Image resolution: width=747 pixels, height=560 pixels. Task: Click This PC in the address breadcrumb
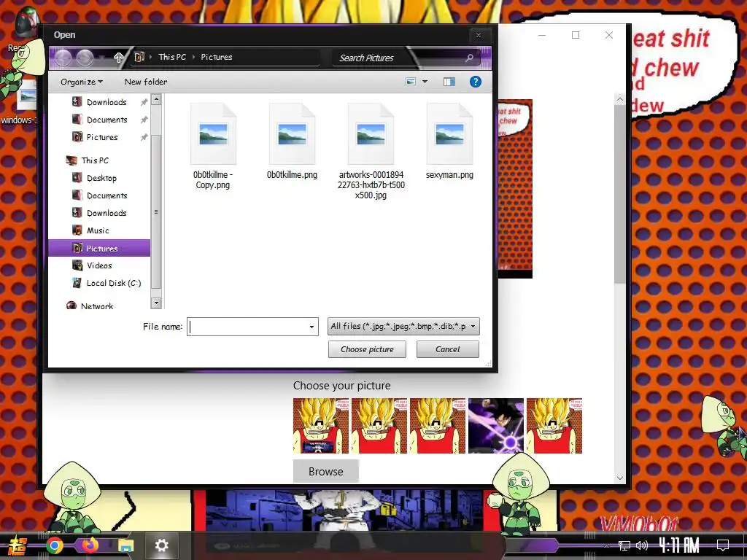coord(172,57)
